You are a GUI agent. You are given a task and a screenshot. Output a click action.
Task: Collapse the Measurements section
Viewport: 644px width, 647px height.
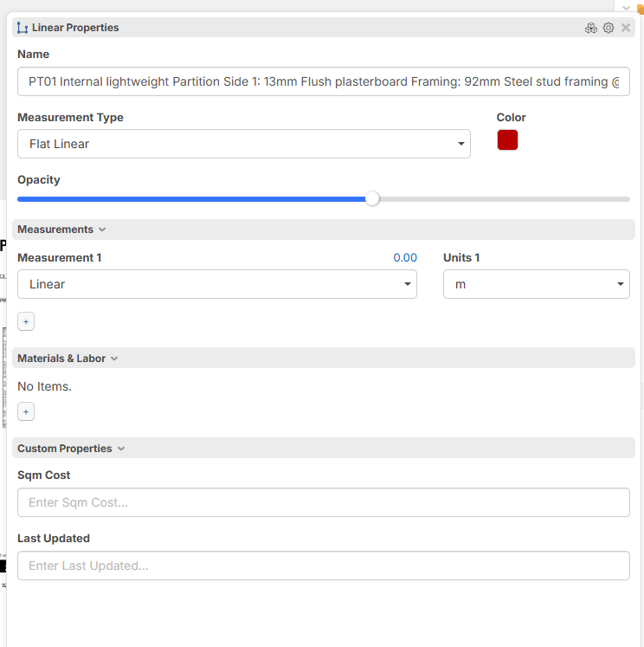coord(102,230)
